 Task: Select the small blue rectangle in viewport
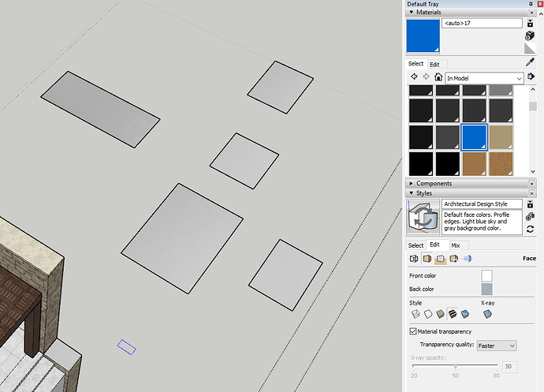(126, 347)
